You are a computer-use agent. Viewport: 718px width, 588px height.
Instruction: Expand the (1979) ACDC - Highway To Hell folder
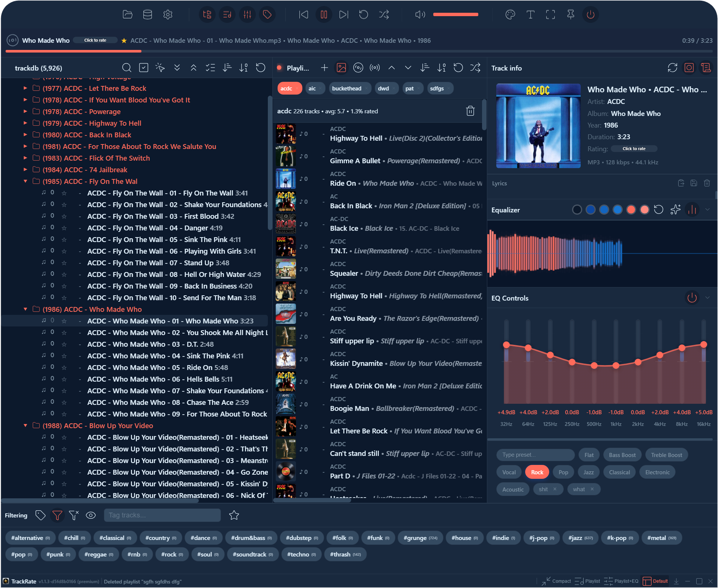(x=25, y=123)
